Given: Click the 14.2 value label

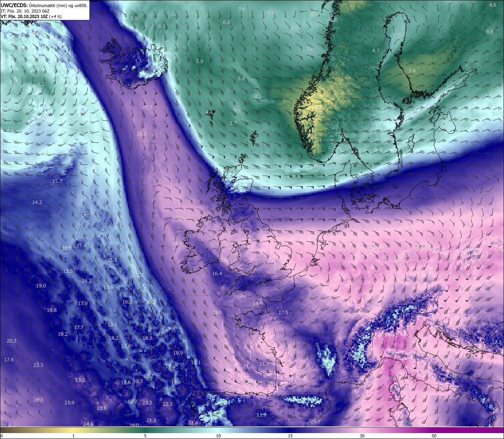Looking at the screenshot, I should 37,202.
